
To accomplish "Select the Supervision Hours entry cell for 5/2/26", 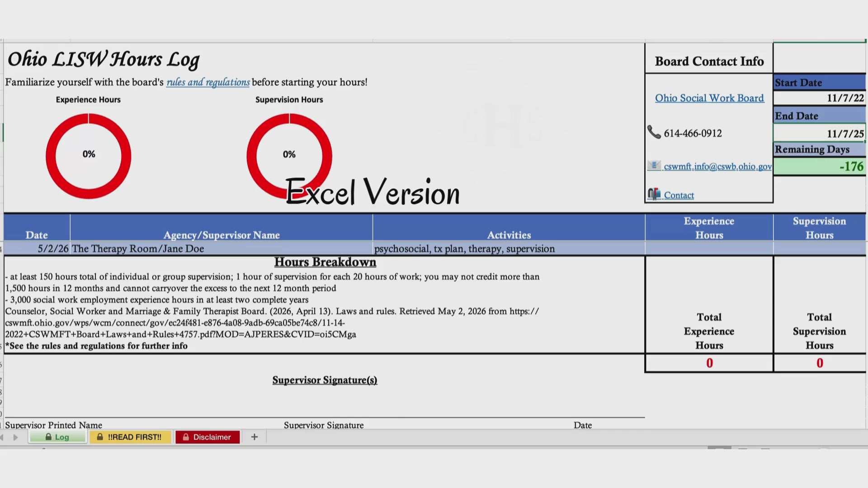I will click(820, 249).
